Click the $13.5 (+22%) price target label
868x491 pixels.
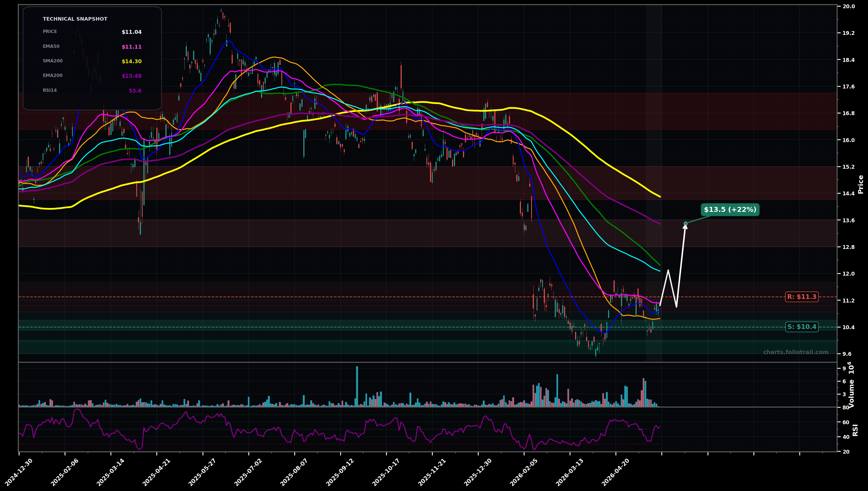[730, 210]
